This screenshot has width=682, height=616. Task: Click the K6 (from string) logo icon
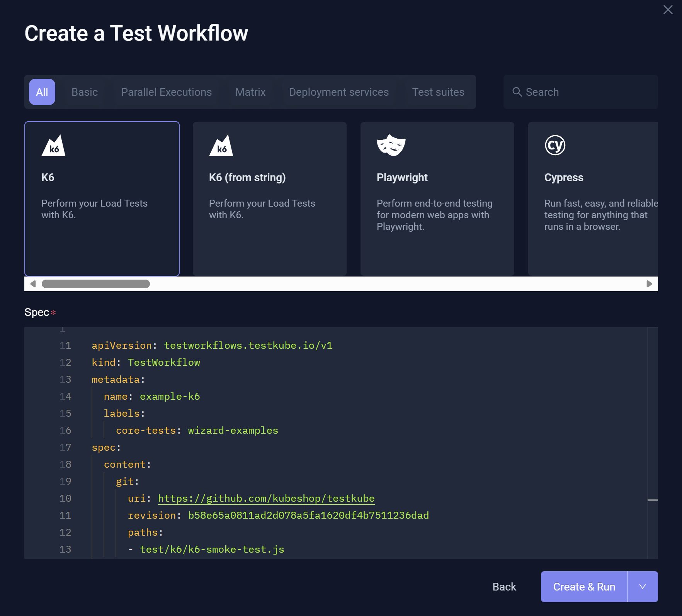click(221, 146)
